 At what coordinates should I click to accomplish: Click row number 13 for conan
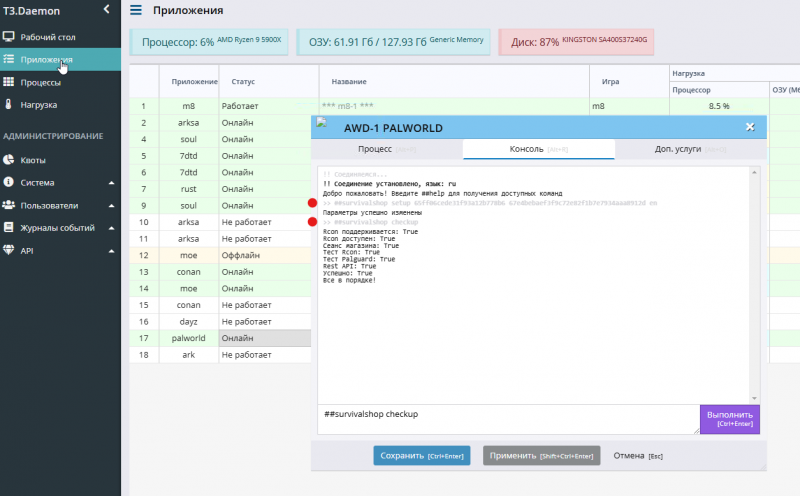tap(143, 272)
